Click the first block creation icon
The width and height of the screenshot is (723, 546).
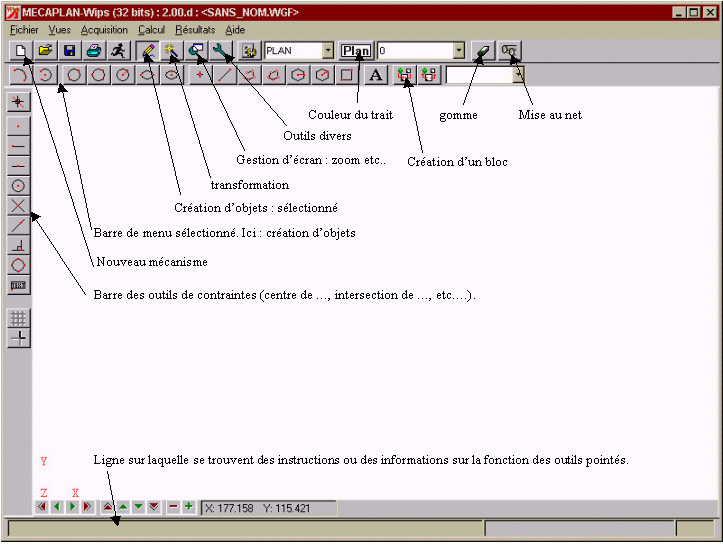tap(404, 75)
